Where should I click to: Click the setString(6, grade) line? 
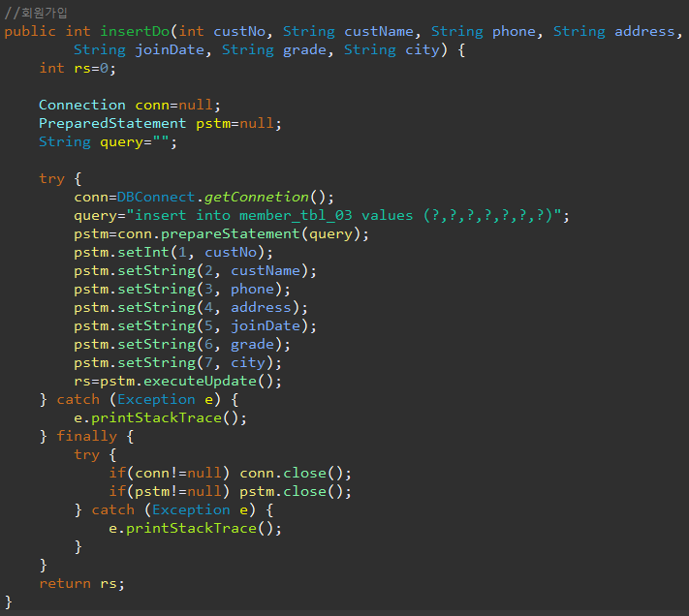coord(182,345)
